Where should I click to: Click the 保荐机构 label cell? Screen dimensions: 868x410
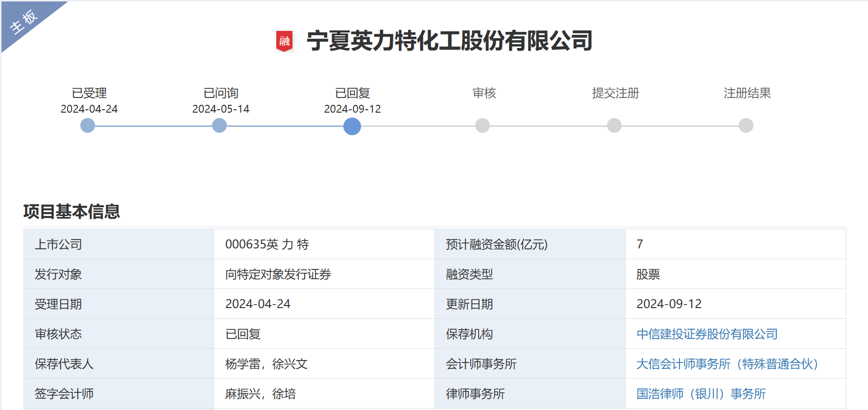pos(530,334)
